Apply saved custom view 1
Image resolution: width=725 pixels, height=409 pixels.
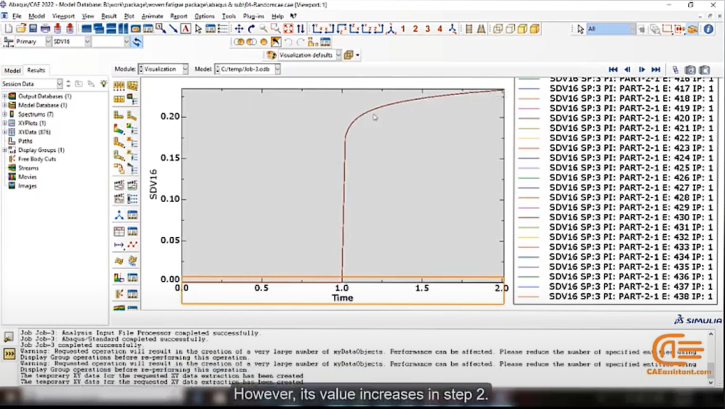tap(403, 29)
